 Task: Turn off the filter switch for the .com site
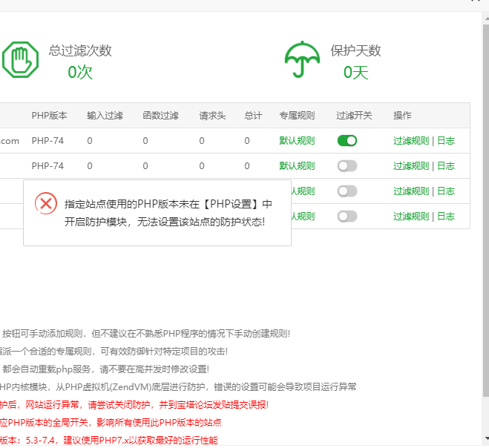(x=347, y=141)
